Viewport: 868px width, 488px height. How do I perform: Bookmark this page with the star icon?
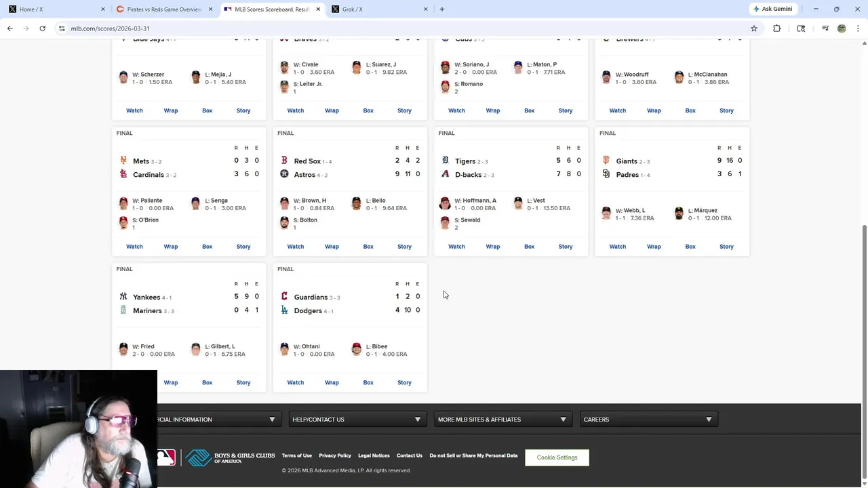[x=753, y=28]
